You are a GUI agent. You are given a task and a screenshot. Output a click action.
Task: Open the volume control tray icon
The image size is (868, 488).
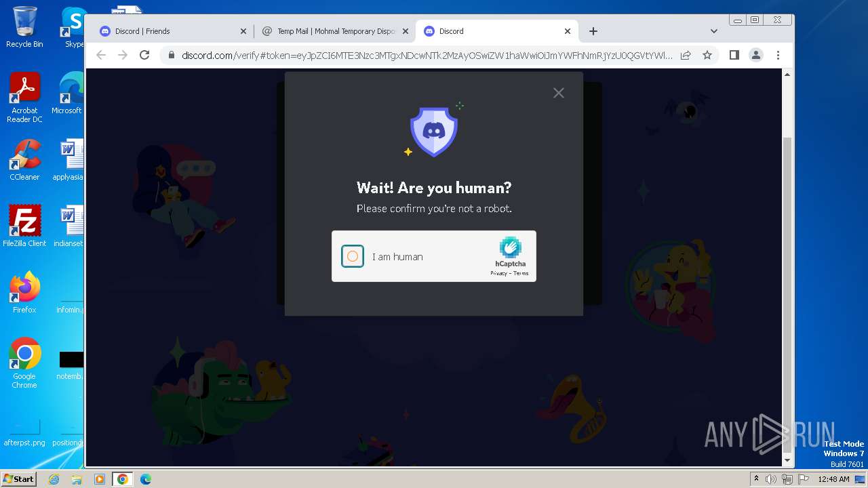point(771,479)
